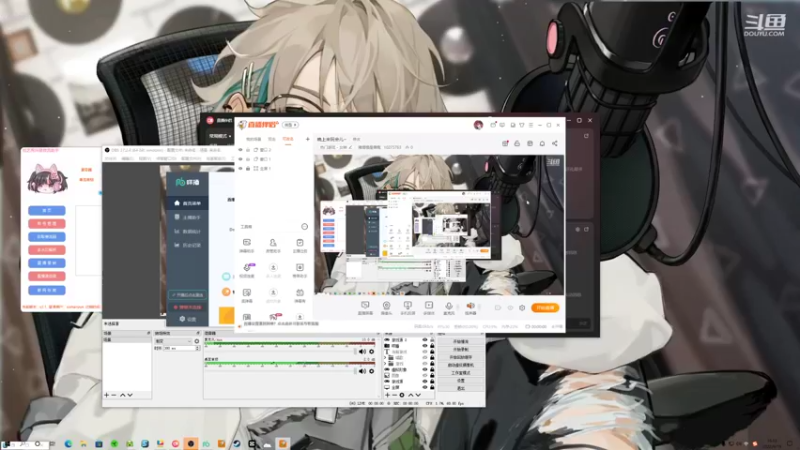
Task: Click the person-shaped tool icon in the toolbox's top row
Action: coord(273,242)
